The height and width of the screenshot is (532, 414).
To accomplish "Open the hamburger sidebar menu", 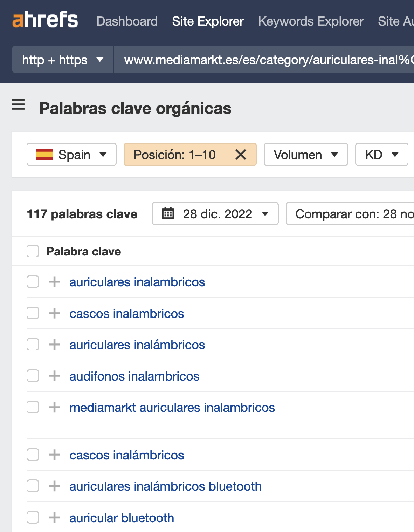I will click(x=19, y=104).
